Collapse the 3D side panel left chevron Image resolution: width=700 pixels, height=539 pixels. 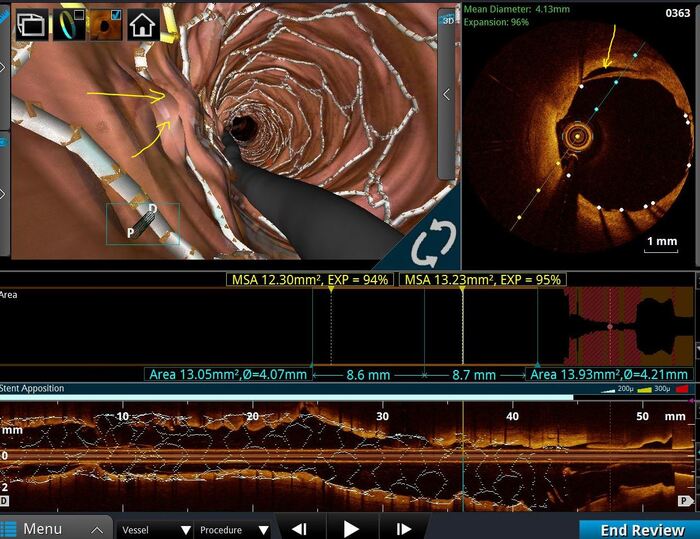pos(446,95)
